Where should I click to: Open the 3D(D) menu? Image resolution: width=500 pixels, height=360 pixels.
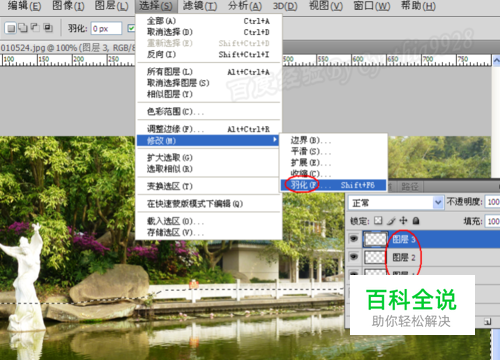pyautogui.click(x=285, y=6)
